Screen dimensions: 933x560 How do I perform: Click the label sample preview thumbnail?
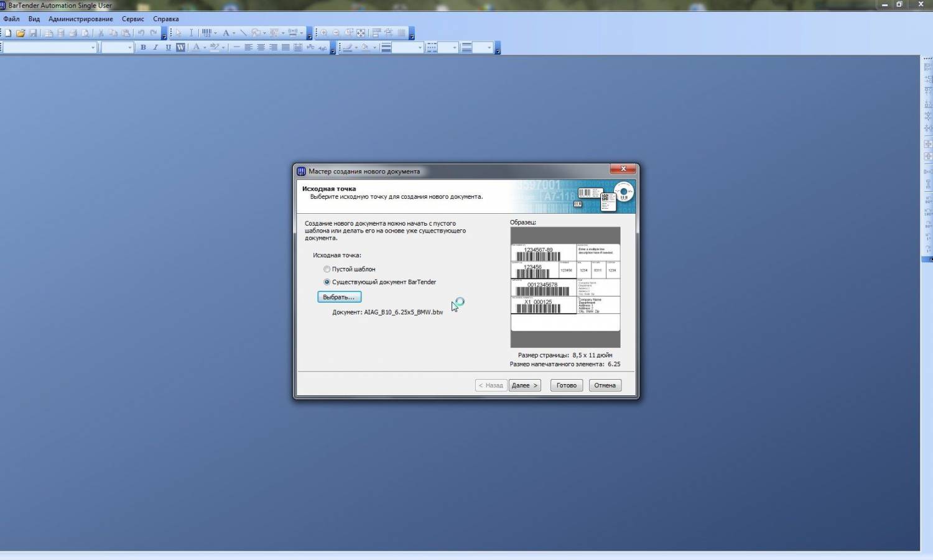click(x=565, y=287)
